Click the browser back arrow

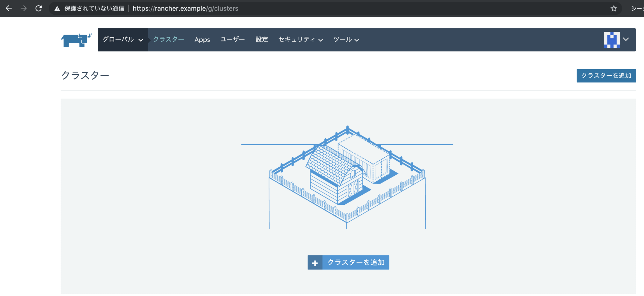point(9,8)
